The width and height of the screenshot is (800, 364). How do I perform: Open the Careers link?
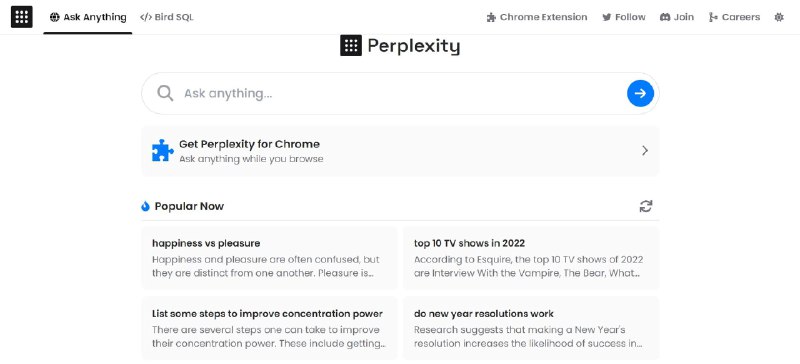click(x=735, y=17)
